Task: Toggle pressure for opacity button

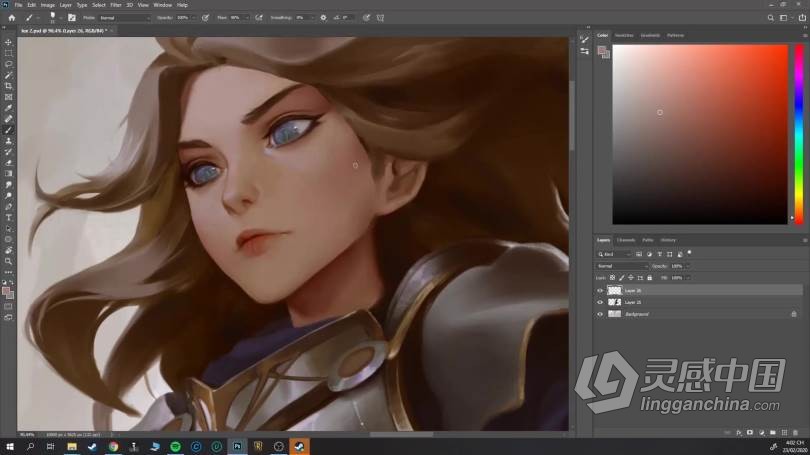Action: pyautogui.click(x=205, y=18)
